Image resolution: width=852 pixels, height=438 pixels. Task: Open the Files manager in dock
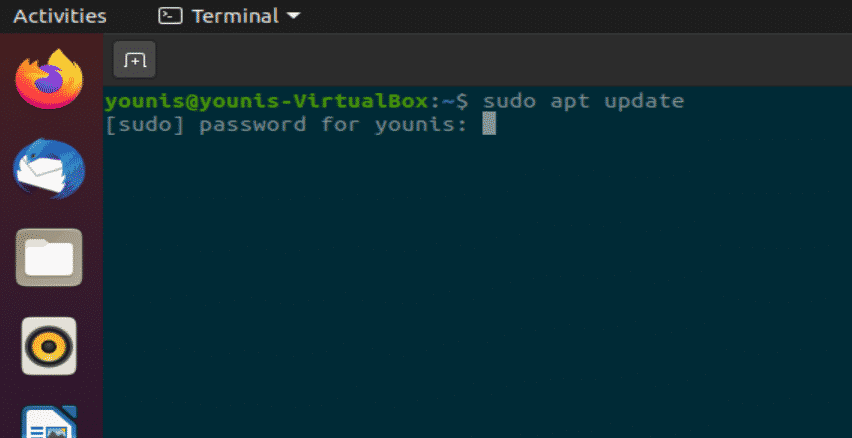(x=49, y=257)
